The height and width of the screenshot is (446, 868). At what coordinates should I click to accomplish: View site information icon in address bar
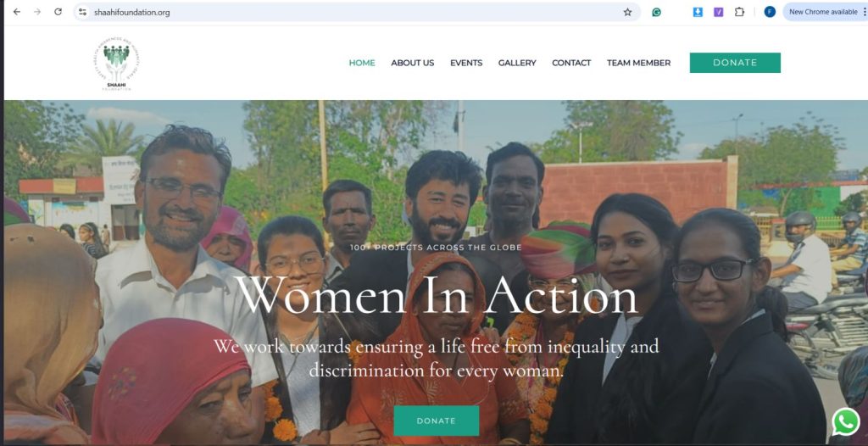pyautogui.click(x=82, y=12)
